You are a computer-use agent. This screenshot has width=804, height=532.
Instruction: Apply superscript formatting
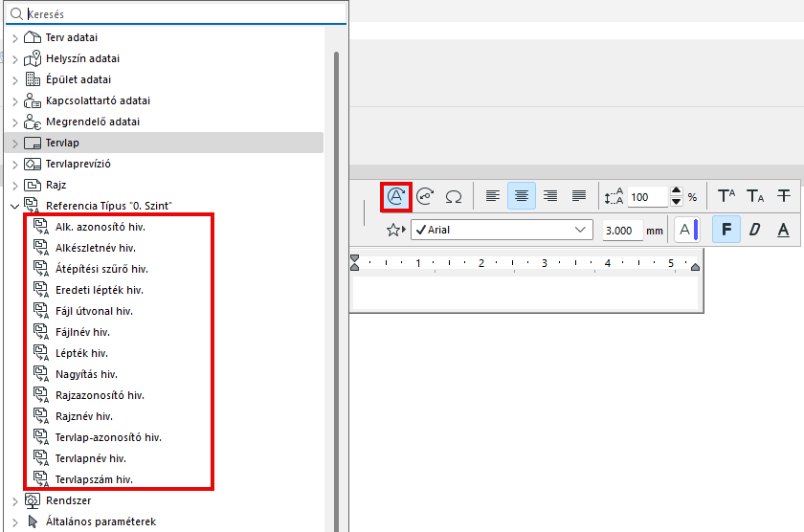point(726,196)
